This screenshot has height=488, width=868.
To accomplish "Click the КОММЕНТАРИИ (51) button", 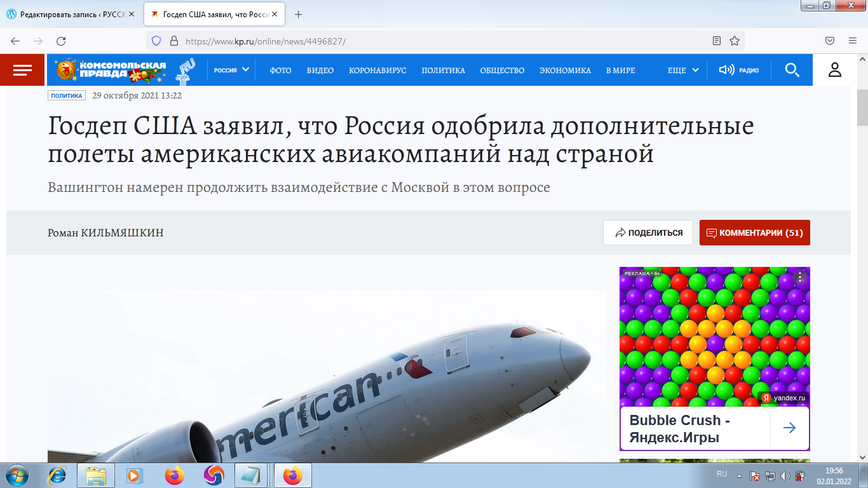I will tap(754, 233).
